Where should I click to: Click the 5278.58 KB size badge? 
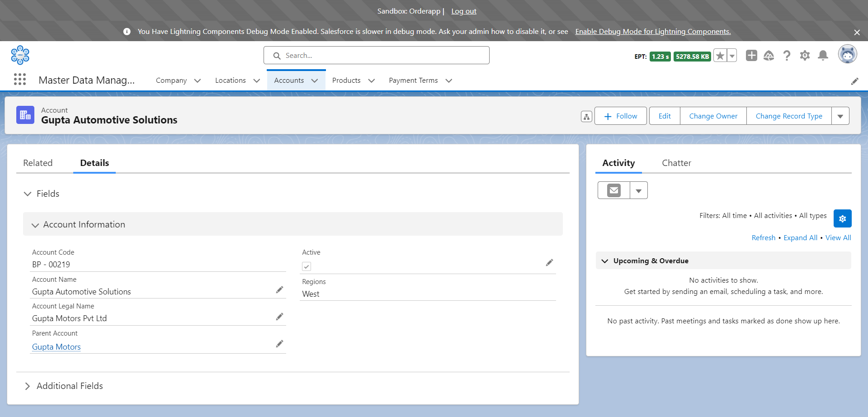coord(692,57)
